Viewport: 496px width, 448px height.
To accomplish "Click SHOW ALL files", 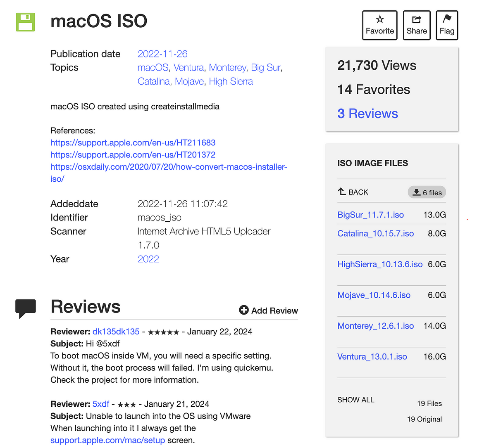I will point(356,400).
